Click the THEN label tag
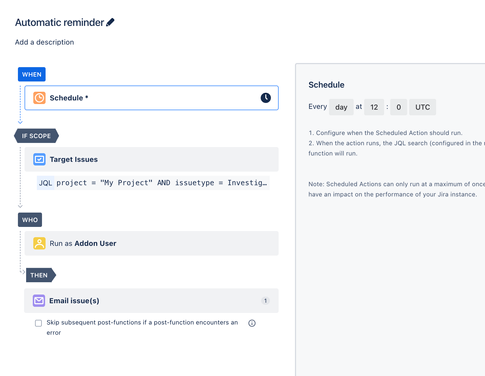The width and height of the screenshot is (485, 376). 41,275
